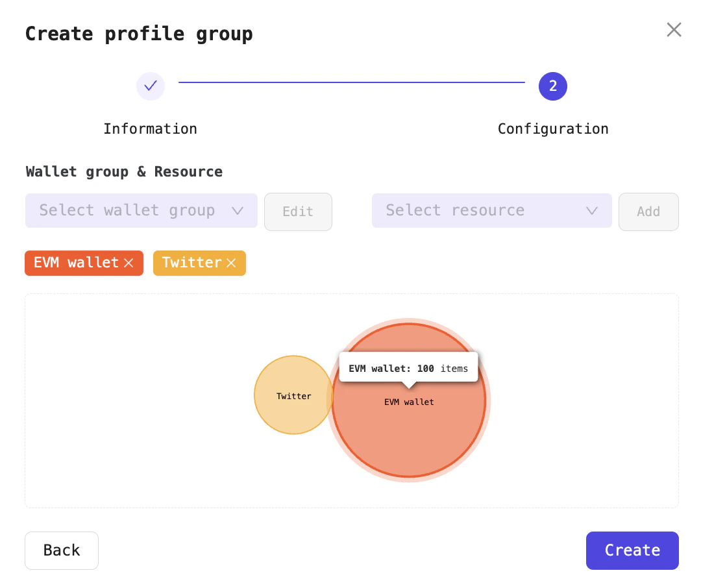Screen dimensions: 701x588
Task: Remove the Twitter tag
Action: tap(231, 263)
